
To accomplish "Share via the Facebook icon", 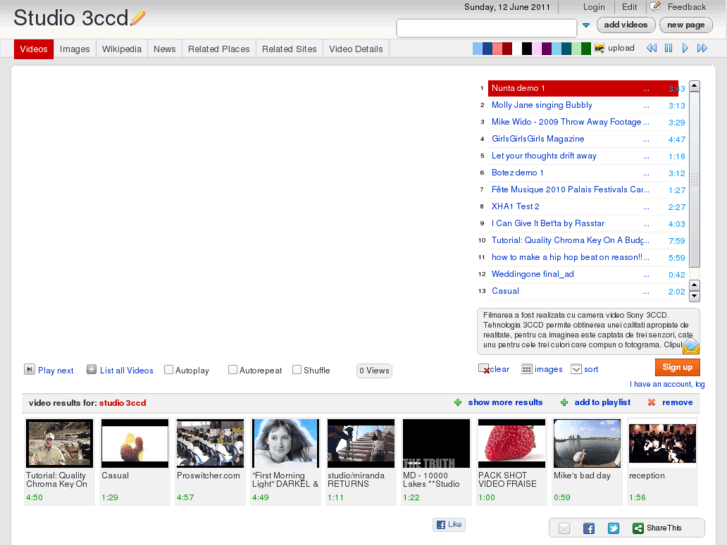I will pyautogui.click(x=589, y=528).
